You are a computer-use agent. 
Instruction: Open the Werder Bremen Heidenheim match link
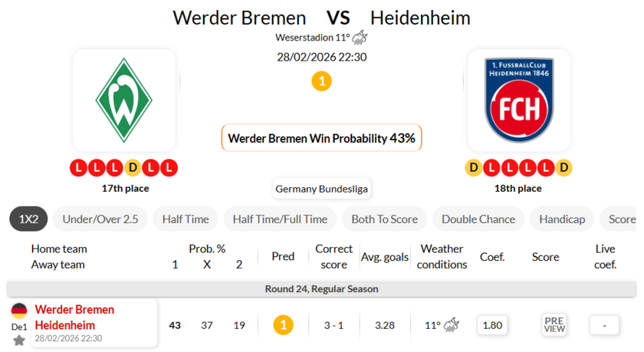74,317
